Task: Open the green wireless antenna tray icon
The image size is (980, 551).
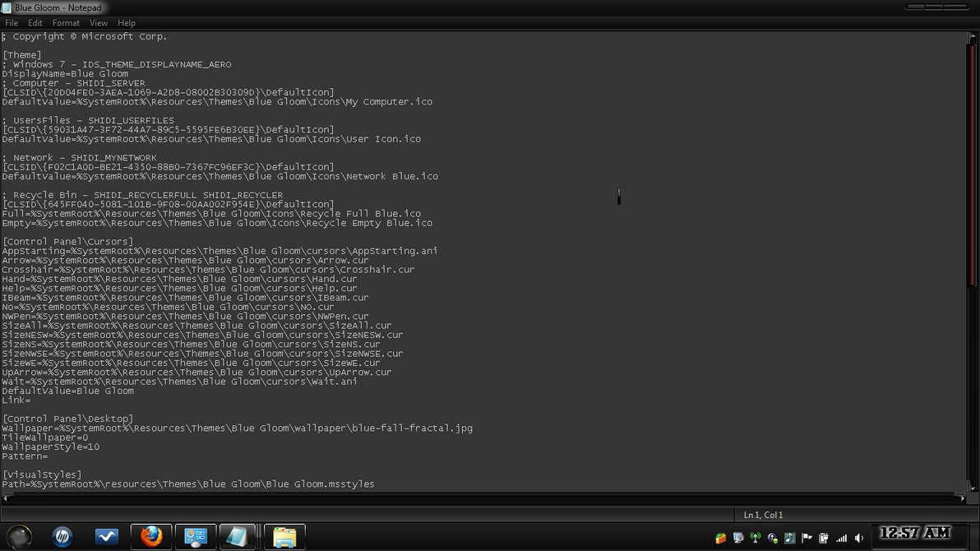Action: coord(755,538)
